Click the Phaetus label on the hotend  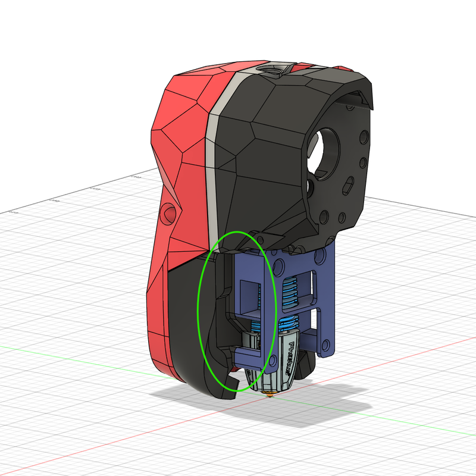pyautogui.click(x=290, y=359)
